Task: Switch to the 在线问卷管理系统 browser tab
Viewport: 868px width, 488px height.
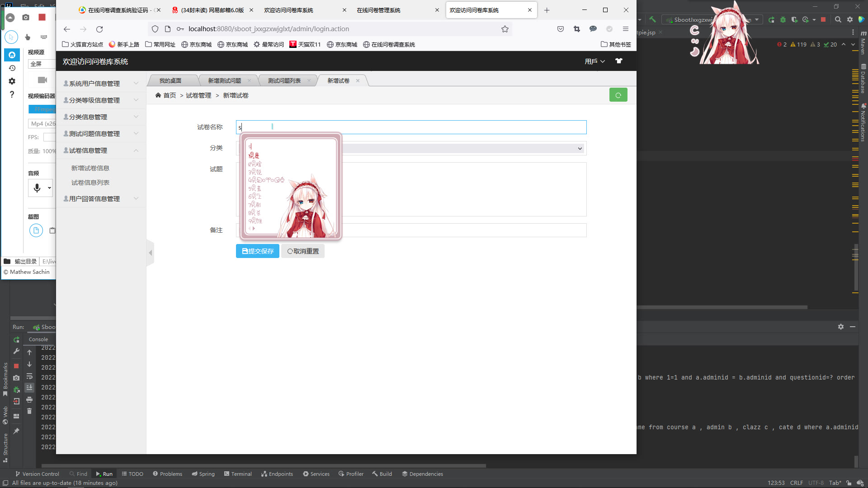Action: pos(378,10)
